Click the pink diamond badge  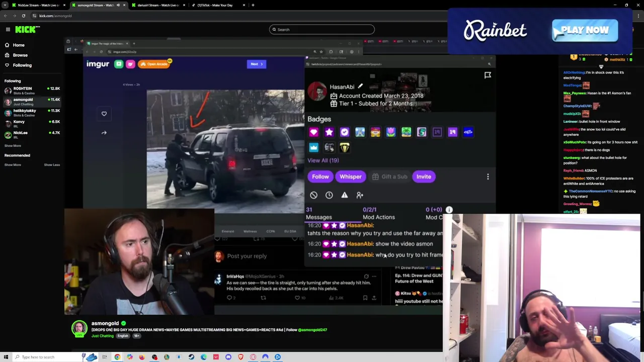point(313,132)
